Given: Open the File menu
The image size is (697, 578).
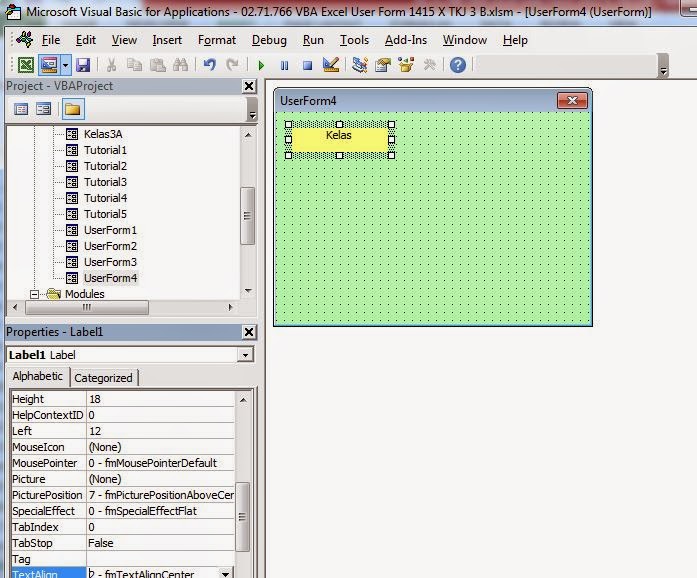Looking at the screenshot, I should (51, 40).
